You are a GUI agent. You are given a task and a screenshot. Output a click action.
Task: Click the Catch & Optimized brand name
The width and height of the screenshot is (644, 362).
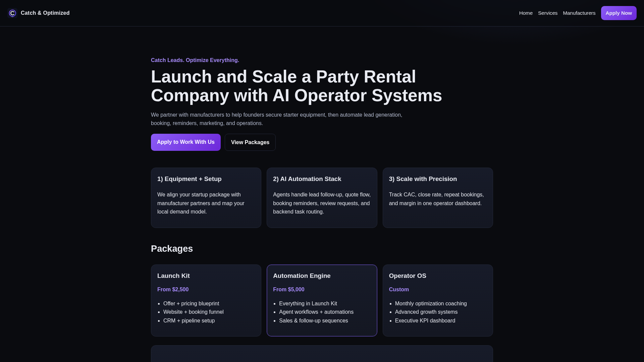tap(45, 13)
